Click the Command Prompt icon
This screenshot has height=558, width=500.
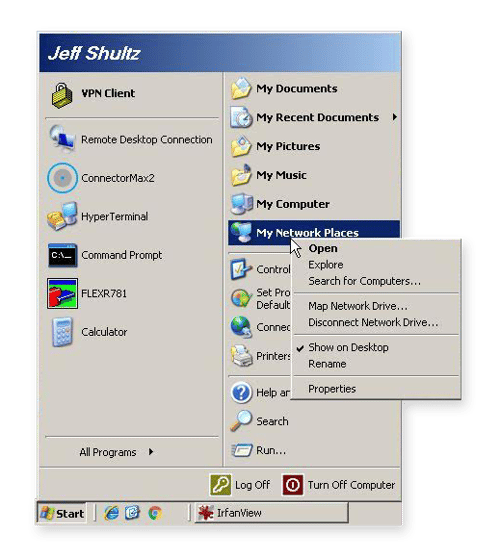62,255
